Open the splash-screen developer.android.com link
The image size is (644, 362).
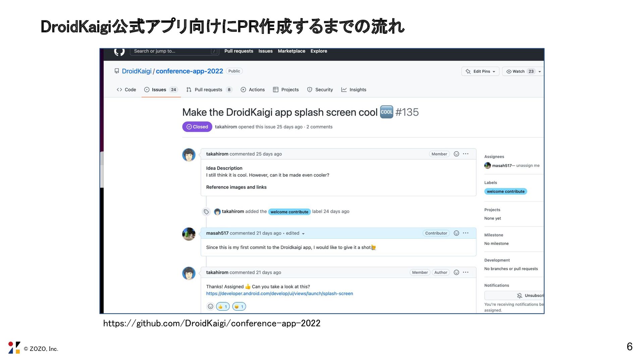tap(279, 293)
